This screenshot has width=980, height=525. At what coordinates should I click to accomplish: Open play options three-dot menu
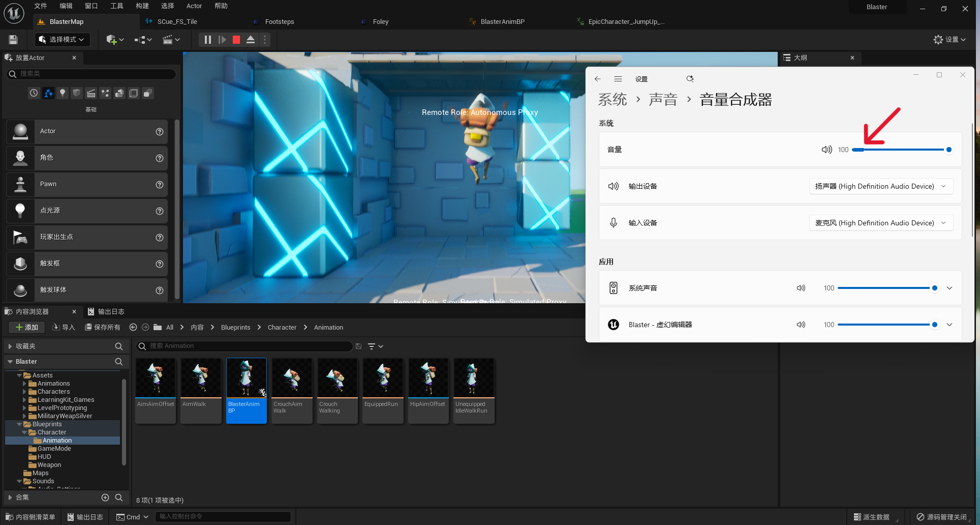click(264, 40)
